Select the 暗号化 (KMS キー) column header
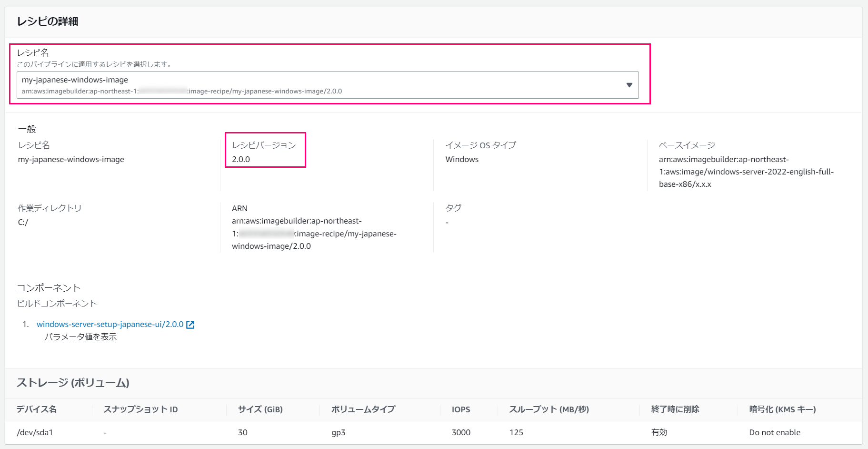 click(782, 409)
